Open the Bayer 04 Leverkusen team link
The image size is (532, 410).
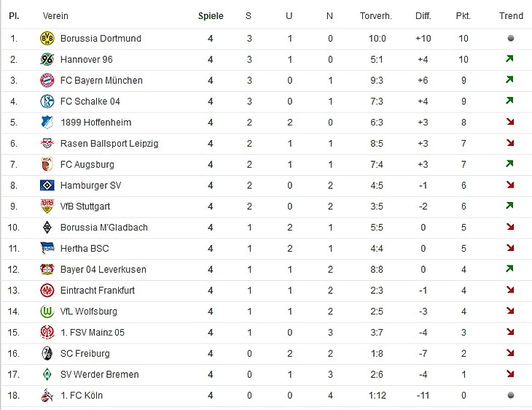pyautogui.click(x=103, y=269)
